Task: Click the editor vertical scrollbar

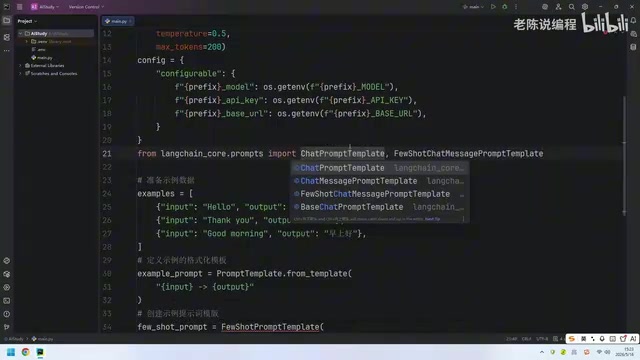Action: [x=624, y=155]
